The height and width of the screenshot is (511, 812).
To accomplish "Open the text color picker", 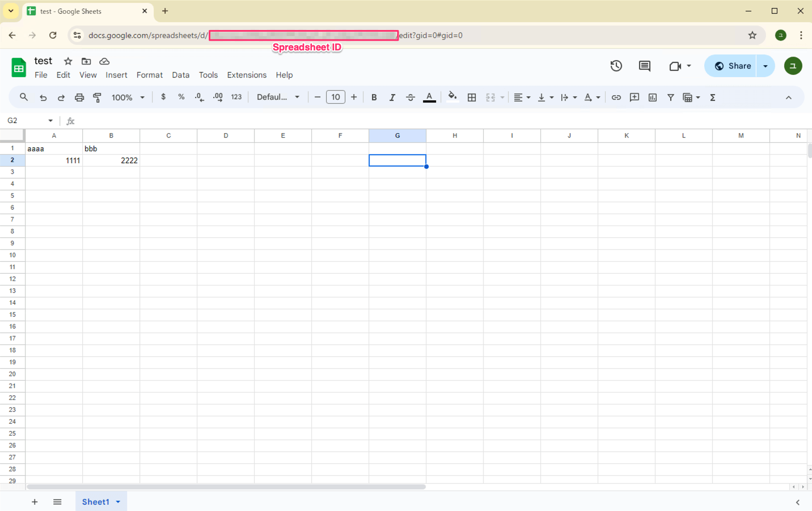I will (429, 97).
